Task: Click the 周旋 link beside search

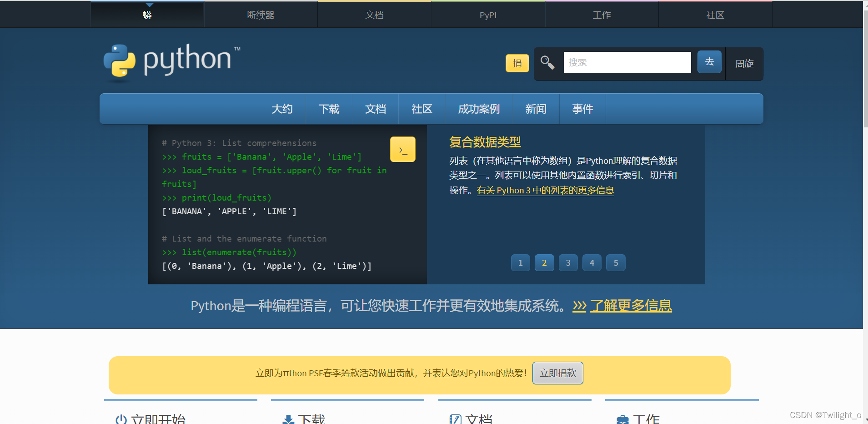Action: tap(744, 64)
